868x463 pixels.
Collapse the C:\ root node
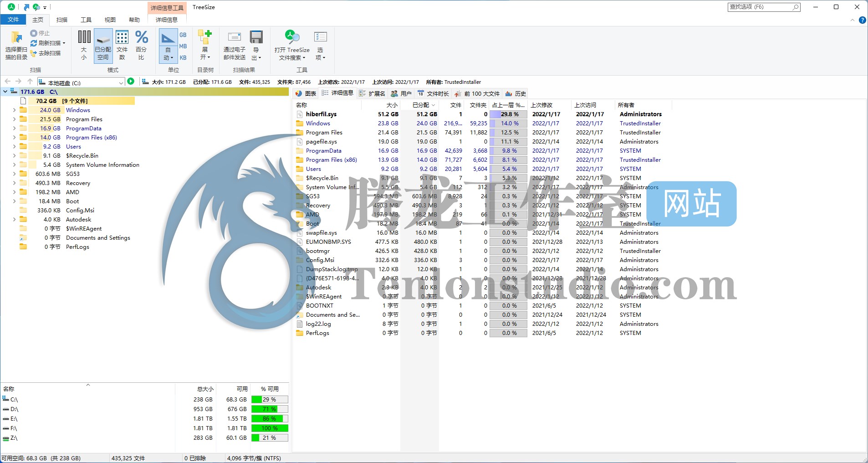point(5,92)
